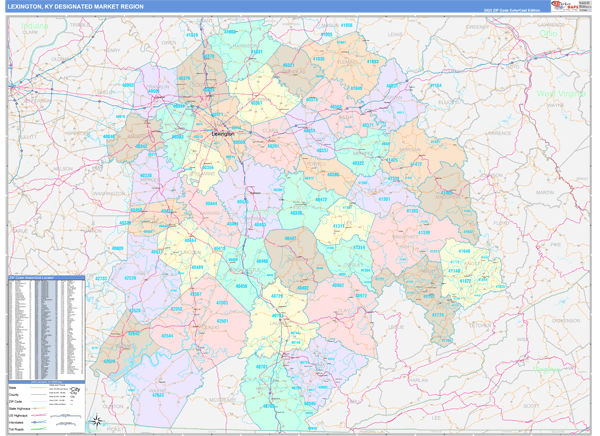Click the 'US Highways' legend entry
Viewport: 600px width, 436px height.
(x=18, y=416)
